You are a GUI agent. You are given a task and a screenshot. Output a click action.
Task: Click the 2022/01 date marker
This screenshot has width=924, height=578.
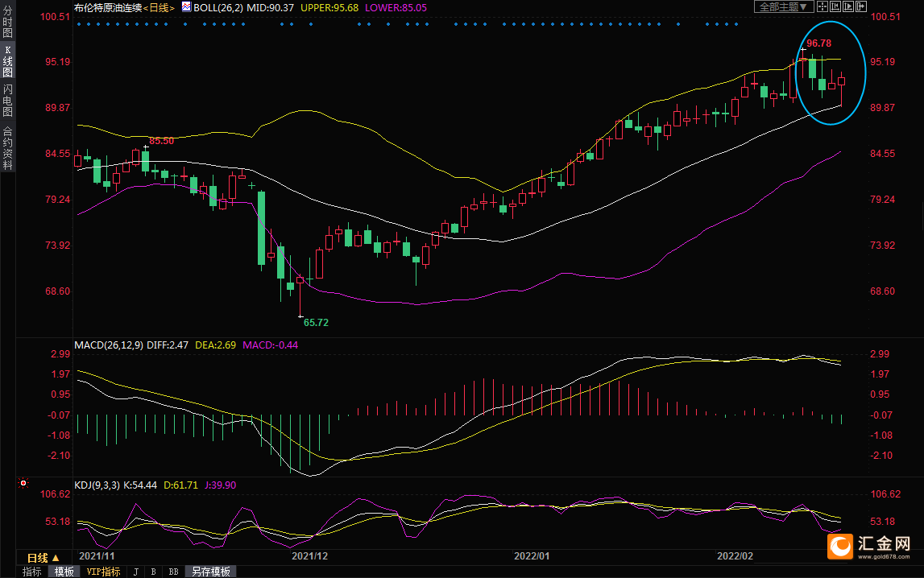click(x=532, y=555)
